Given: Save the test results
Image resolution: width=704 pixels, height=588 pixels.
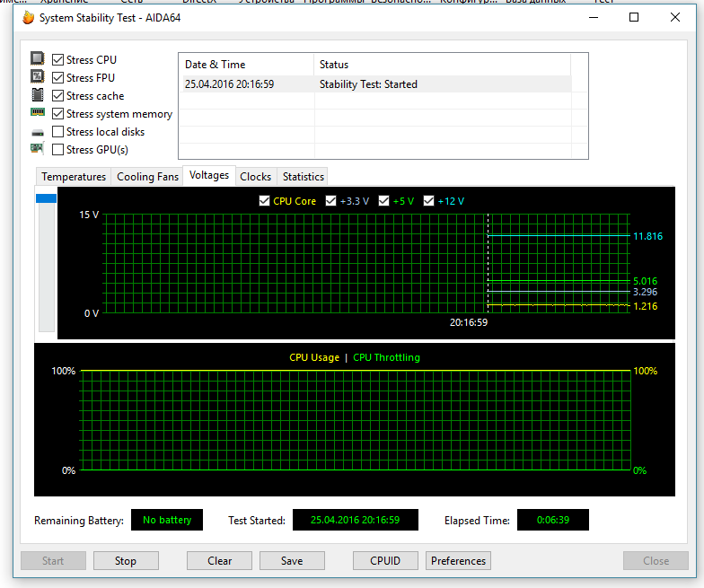Looking at the screenshot, I should (x=292, y=560).
